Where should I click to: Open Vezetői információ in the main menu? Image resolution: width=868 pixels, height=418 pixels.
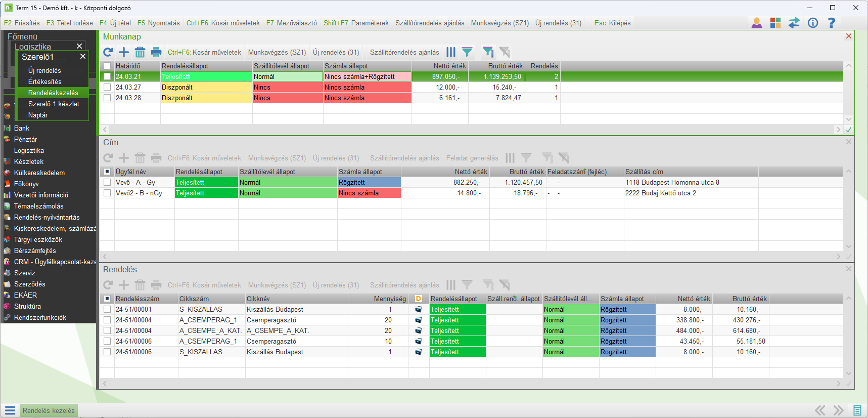[41, 195]
